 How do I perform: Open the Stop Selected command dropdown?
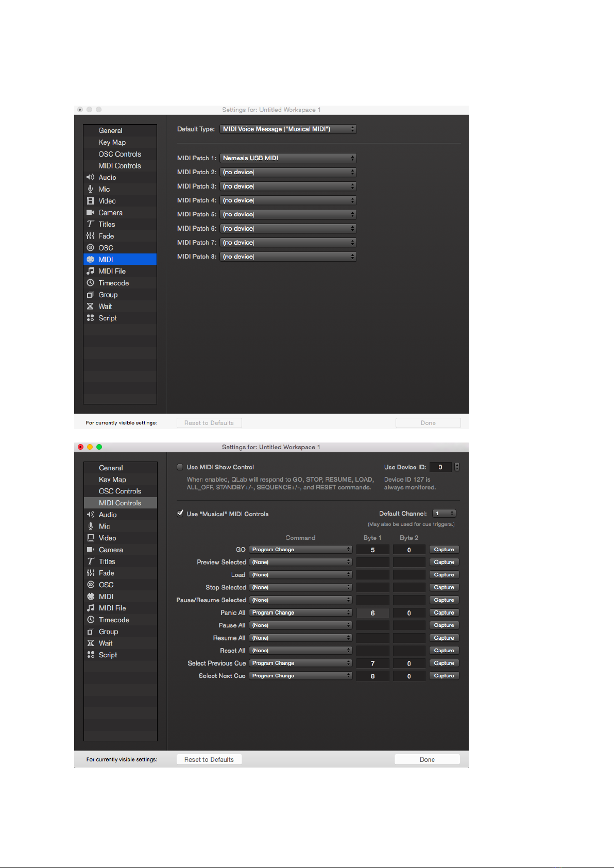301,587
